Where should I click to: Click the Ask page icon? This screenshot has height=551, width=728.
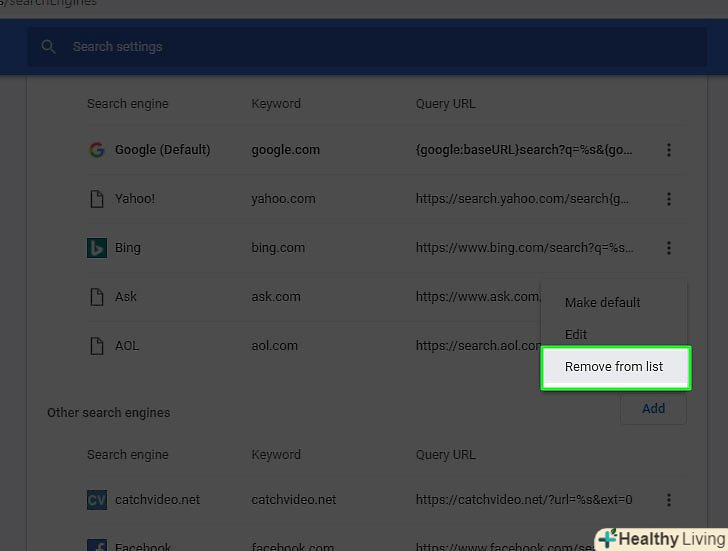97,297
